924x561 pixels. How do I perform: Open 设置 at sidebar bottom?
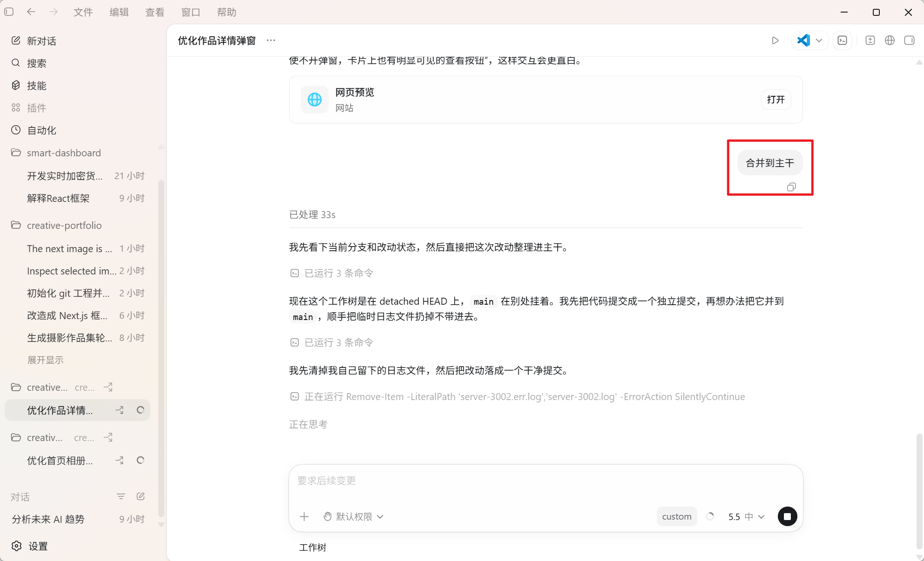[x=30, y=546]
